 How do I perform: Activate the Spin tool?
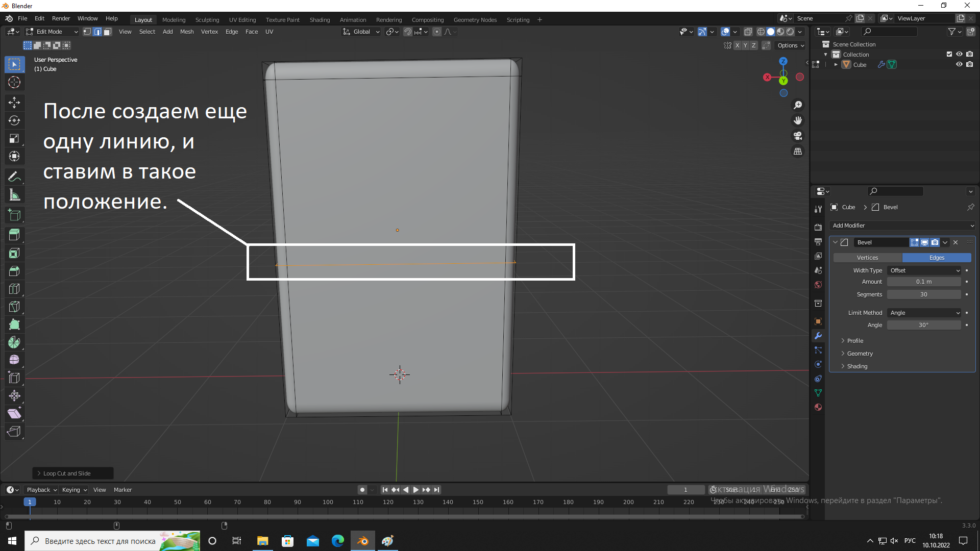click(14, 342)
